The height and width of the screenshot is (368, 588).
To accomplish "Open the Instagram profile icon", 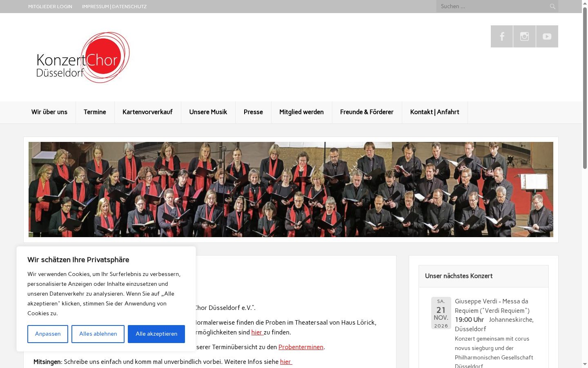I will pos(524,36).
